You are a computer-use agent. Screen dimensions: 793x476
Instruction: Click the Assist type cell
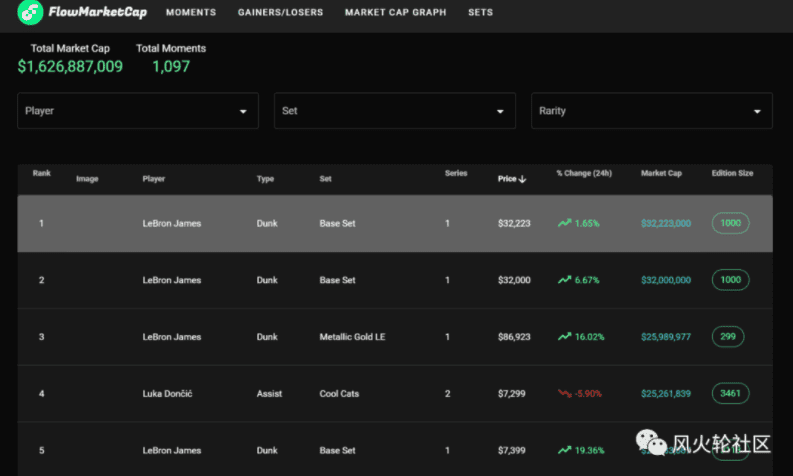269,394
